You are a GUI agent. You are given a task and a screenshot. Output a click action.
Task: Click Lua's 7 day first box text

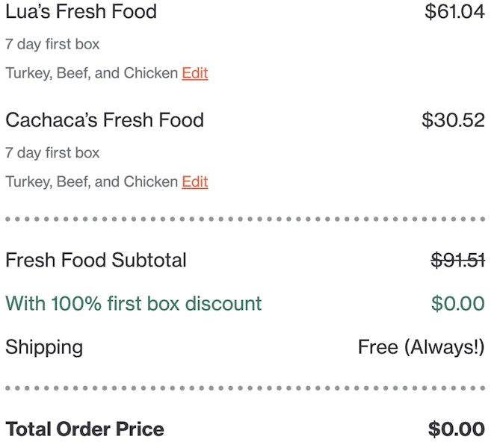52,44
